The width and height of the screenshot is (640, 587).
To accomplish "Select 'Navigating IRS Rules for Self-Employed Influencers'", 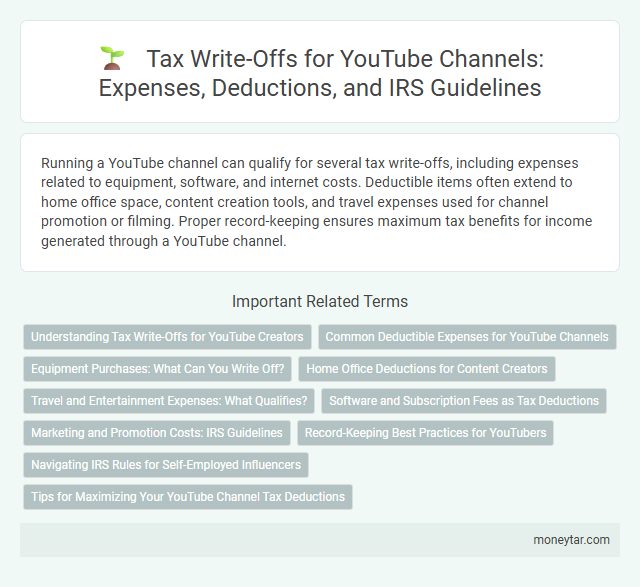I will (x=166, y=465).
